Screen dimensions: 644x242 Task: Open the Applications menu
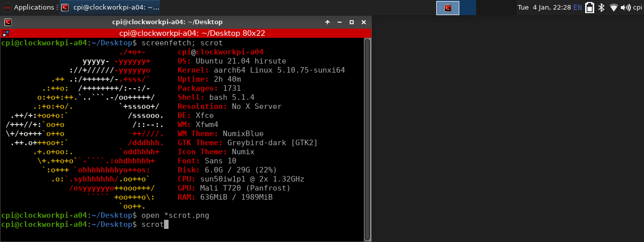29,8
